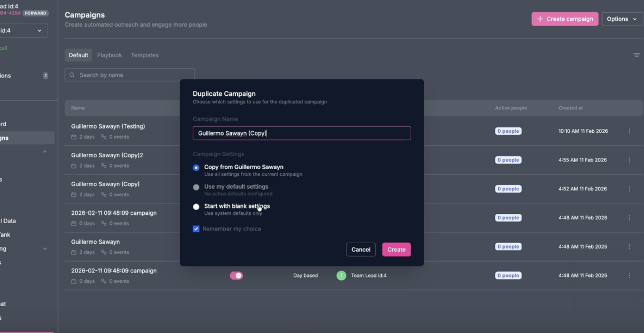Viewport: 644px width, 333px height.
Task: Select Start with blank settings option
Action: tap(196, 207)
